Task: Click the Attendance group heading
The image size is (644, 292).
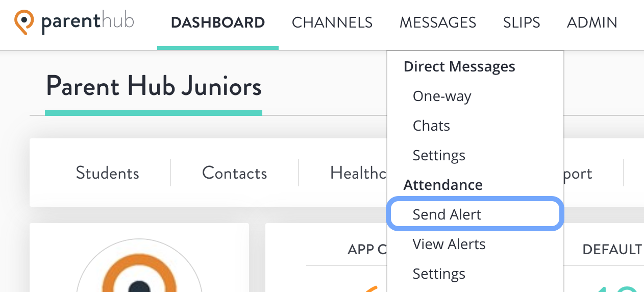Action: [443, 185]
